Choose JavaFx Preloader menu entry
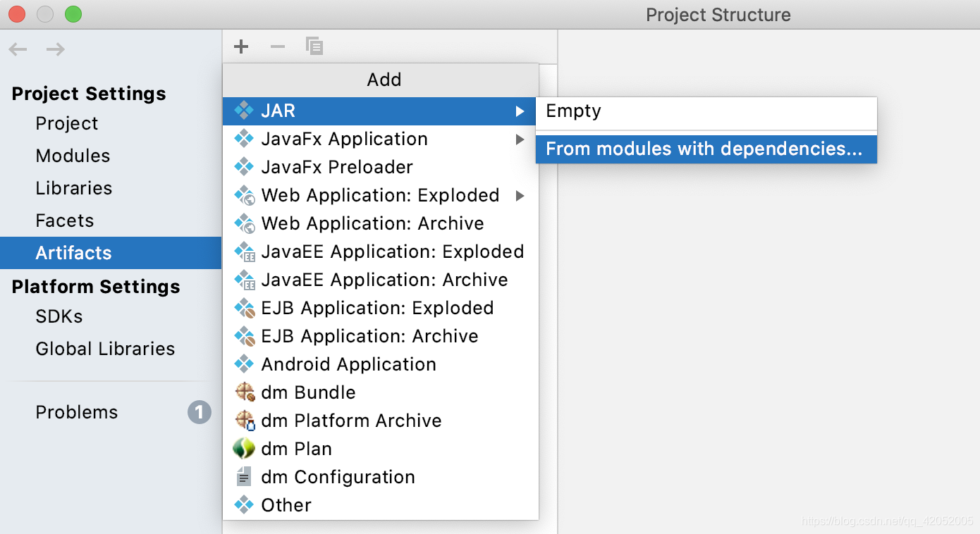 click(x=381, y=168)
